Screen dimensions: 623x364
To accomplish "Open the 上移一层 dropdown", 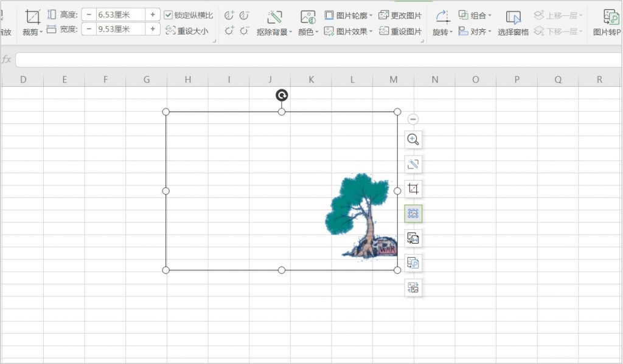I will [558, 15].
